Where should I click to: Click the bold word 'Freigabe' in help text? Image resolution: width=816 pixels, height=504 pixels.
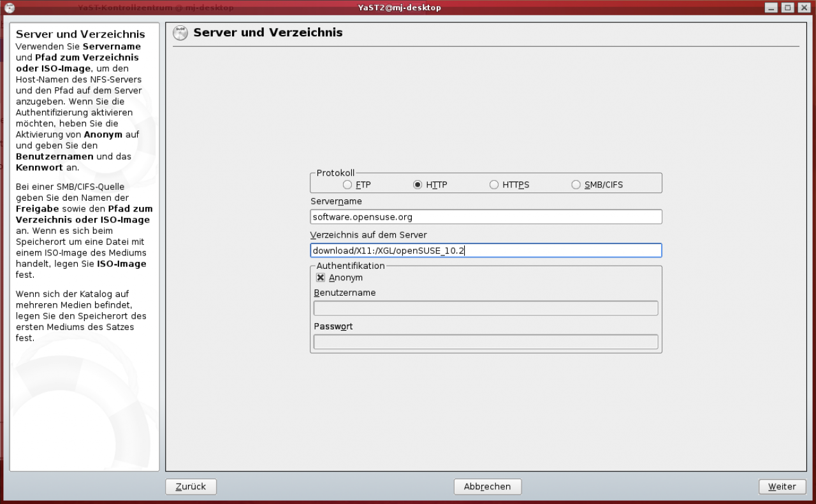[38, 209]
